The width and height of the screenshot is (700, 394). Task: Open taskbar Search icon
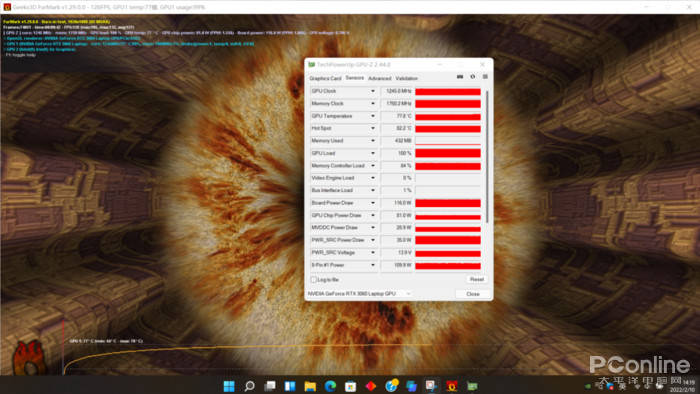[250, 386]
